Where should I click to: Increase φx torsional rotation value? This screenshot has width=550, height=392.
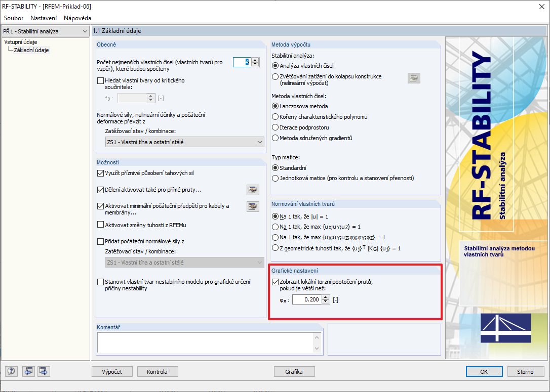pyautogui.click(x=326, y=297)
